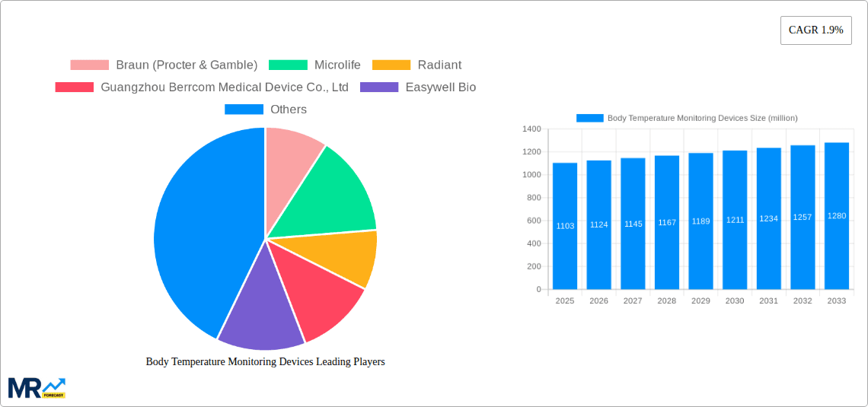The height and width of the screenshot is (407, 868).
Task: Click the 2029 x-axis label
Action: pyautogui.click(x=700, y=300)
